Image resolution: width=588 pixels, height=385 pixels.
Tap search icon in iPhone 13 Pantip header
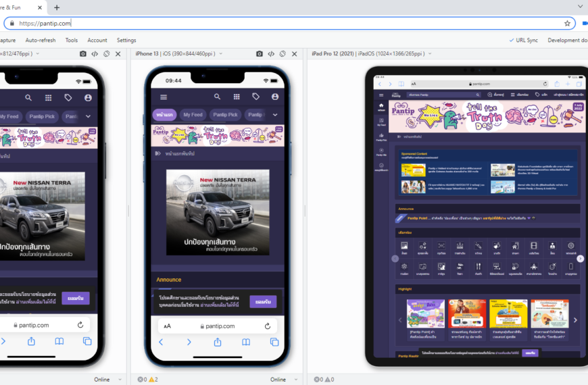[x=217, y=97]
